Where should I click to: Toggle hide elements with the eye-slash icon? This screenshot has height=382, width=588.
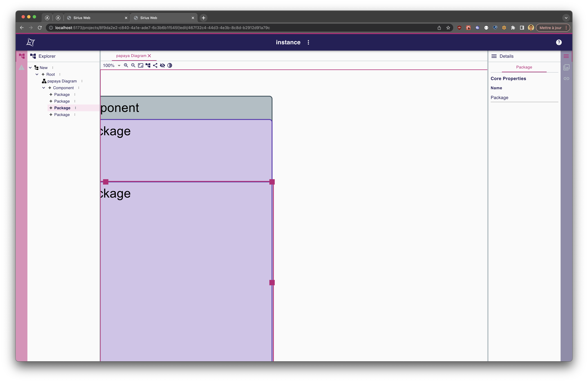163,65
